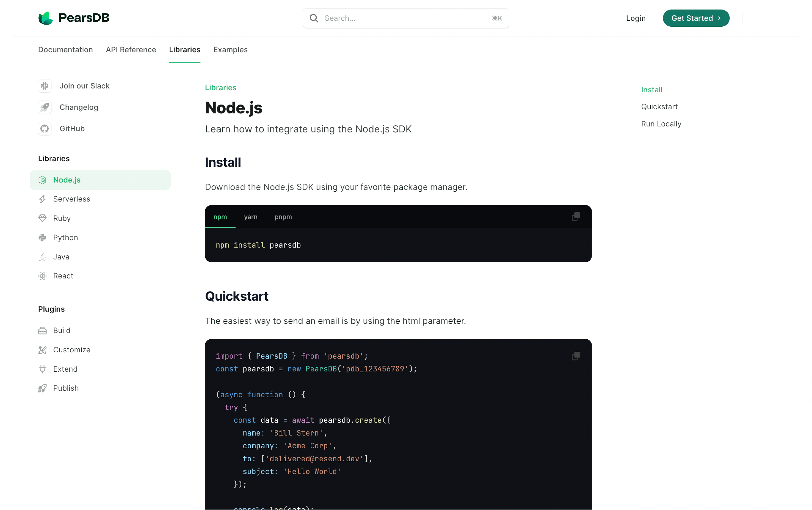Click the Ruby library icon
The width and height of the screenshot is (812, 510).
[44, 218]
